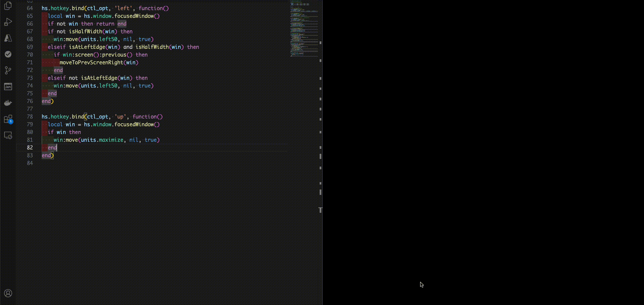Click 'up' string in the hotkey bind
This screenshot has width=644, height=305.
point(120,116)
